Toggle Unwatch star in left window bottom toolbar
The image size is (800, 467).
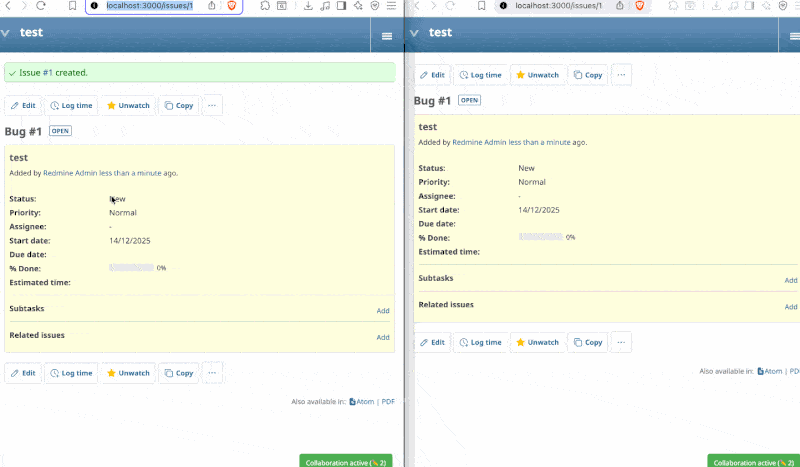[x=128, y=373]
